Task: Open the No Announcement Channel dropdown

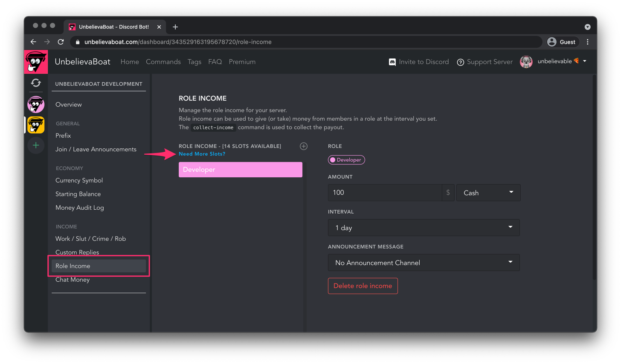Action: 423,263
